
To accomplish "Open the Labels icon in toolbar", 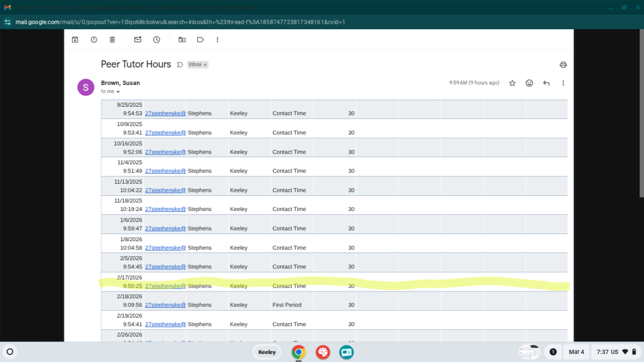I will (200, 40).
